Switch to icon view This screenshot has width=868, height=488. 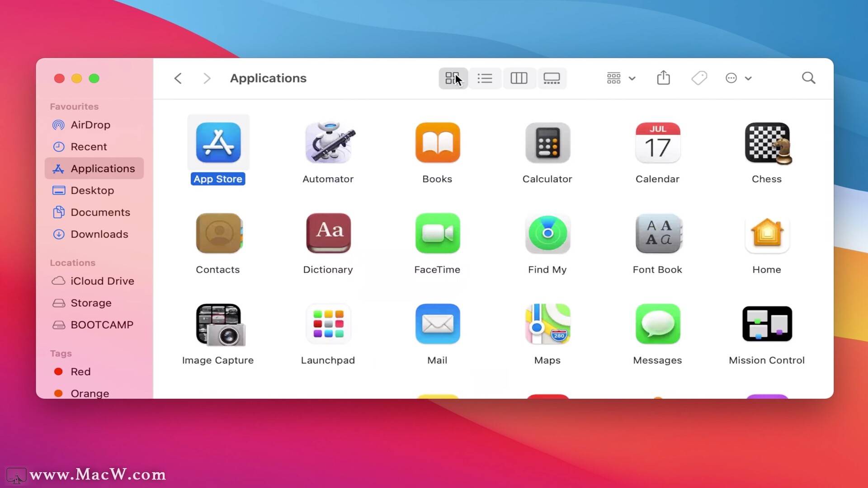point(453,78)
